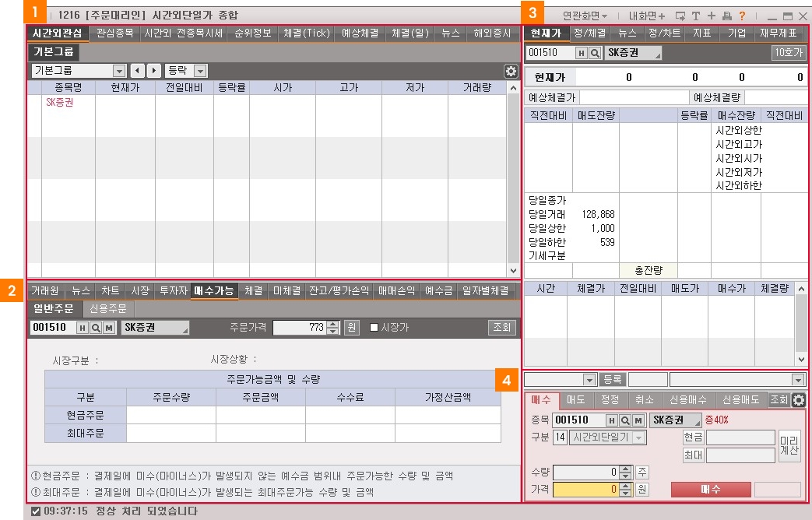Click the plus icon beside the T icon
This screenshot has height=520, width=812.
(x=711, y=16)
